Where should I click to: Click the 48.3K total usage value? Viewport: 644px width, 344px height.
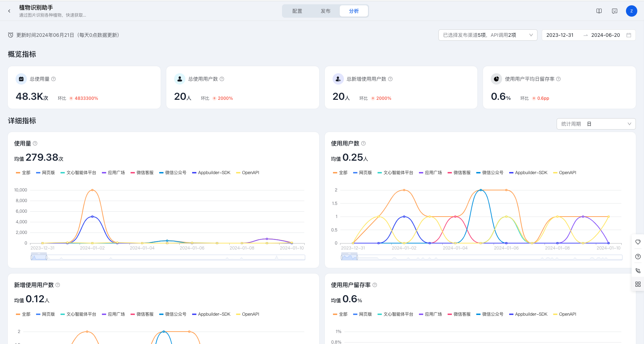click(x=32, y=96)
